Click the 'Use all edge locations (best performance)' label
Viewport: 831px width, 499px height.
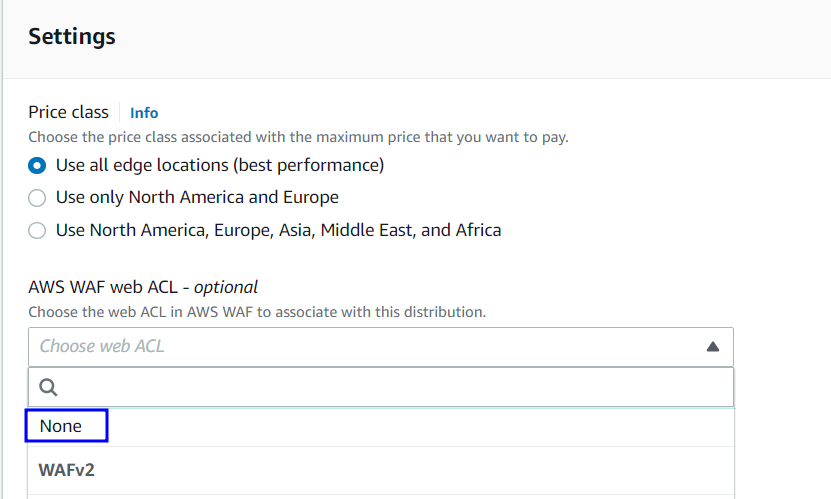[220, 165]
